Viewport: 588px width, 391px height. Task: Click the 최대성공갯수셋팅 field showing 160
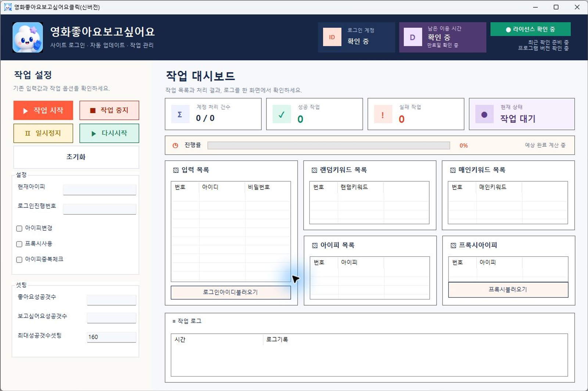coord(112,337)
